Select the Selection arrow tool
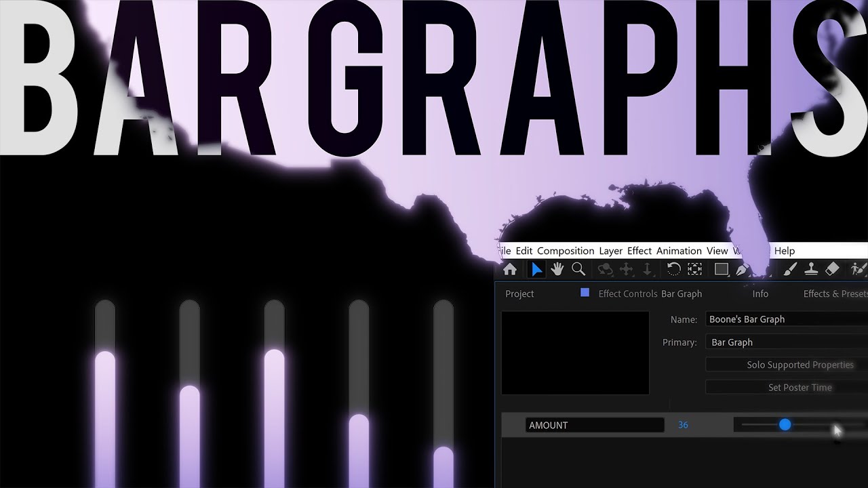868x488 pixels. [536, 270]
